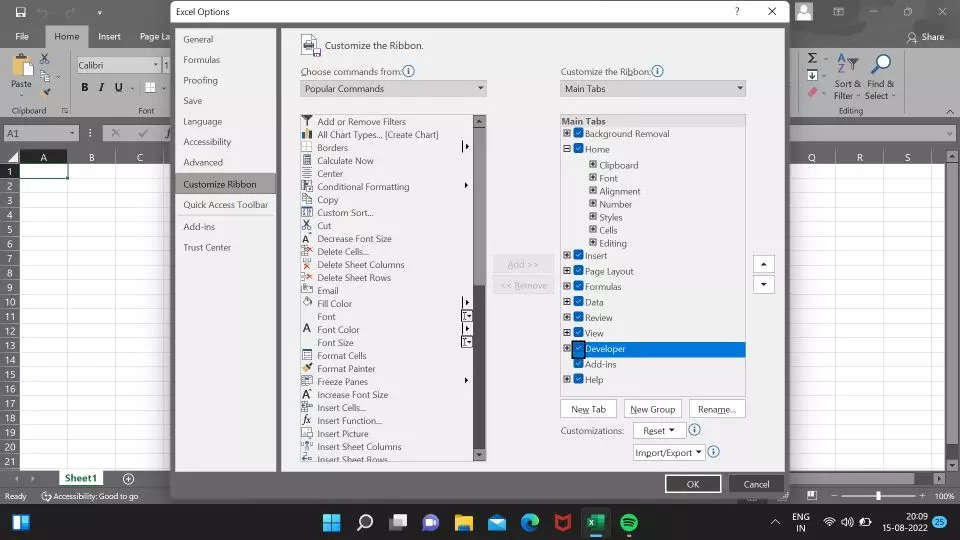Expand the Clipboard group node
The width and height of the screenshot is (960, 540).
pos(593,164)
